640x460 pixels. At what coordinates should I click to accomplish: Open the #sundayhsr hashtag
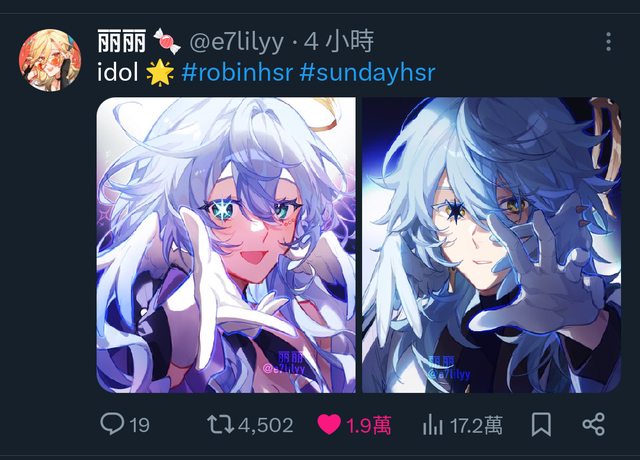pyautogui.click(x=367, y=73)
